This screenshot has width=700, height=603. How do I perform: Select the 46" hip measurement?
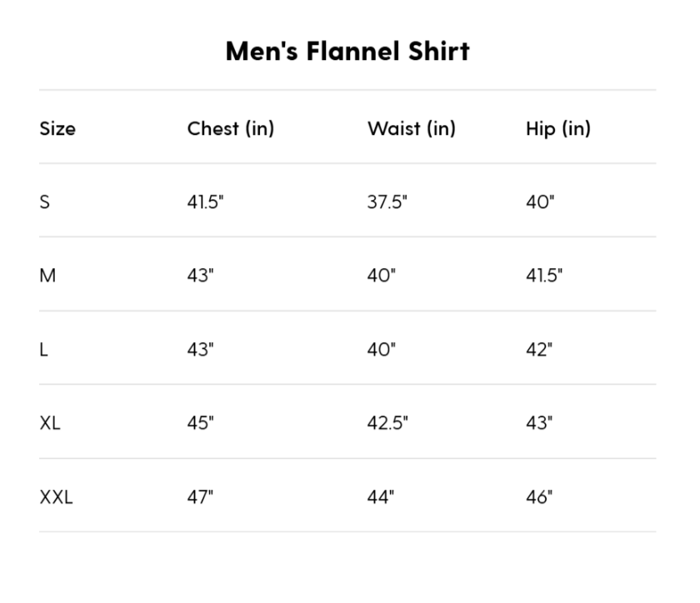[539, 497]
